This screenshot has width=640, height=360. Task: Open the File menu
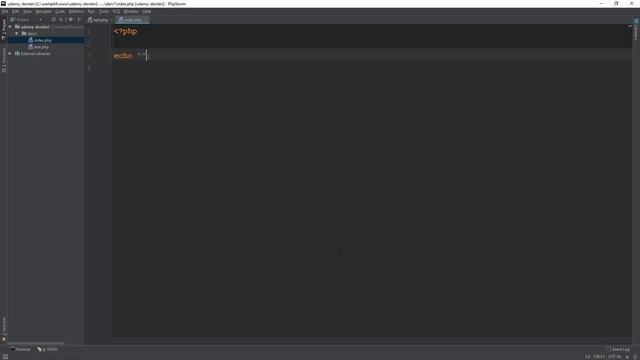pos(4,11)
